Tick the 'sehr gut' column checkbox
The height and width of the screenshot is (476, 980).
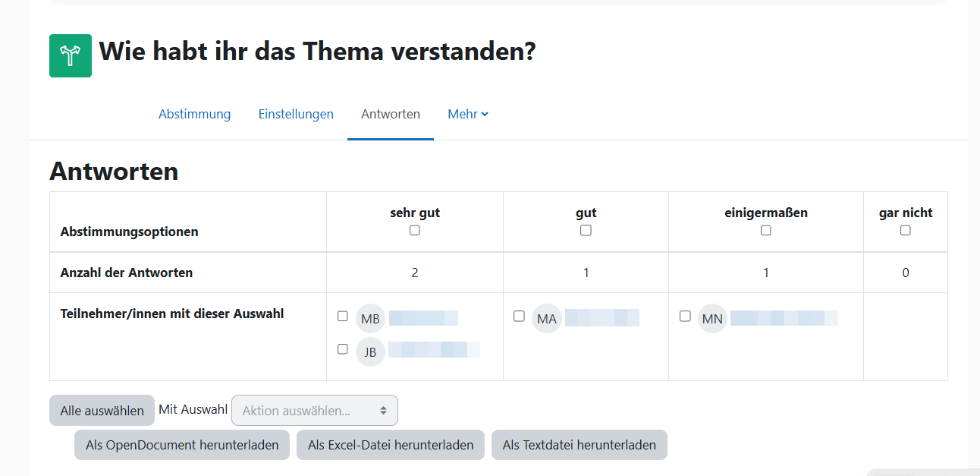(415, 230)
